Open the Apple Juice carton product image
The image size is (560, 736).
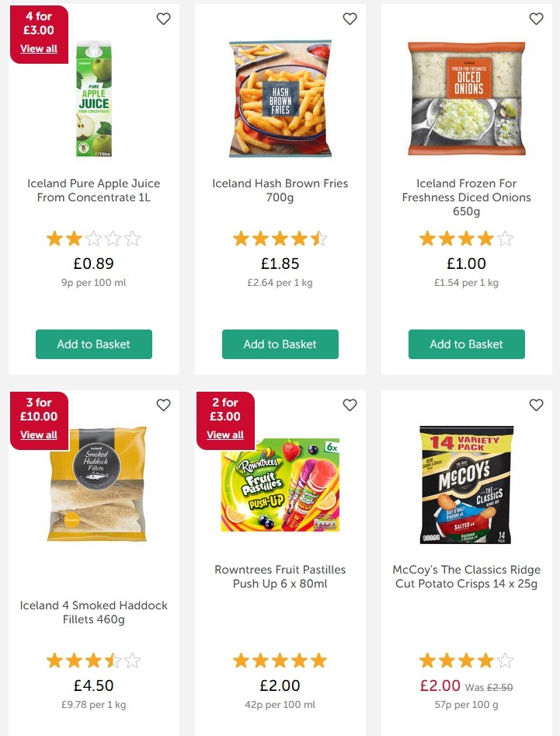coord(94,99)
